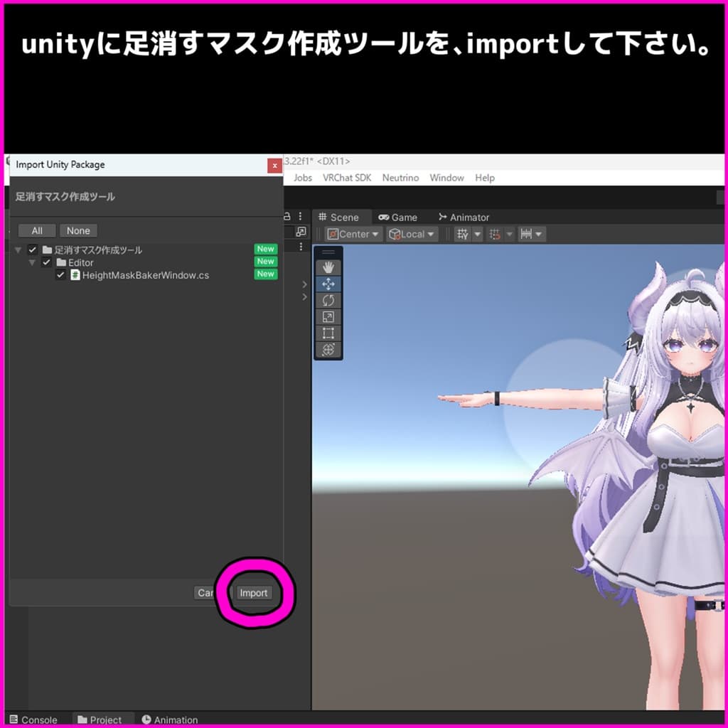Collapse the 足消すマスク作成ツール tree item
The height and width of the screenshot is (728, 728).
[18, 250]
